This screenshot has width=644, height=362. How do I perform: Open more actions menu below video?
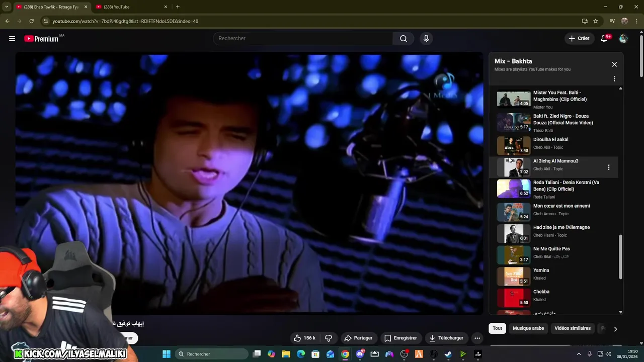pyautogui.click(x=477, y=338)
